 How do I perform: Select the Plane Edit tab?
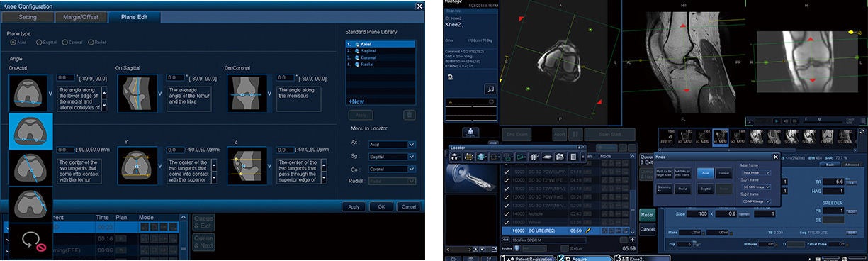135,17
